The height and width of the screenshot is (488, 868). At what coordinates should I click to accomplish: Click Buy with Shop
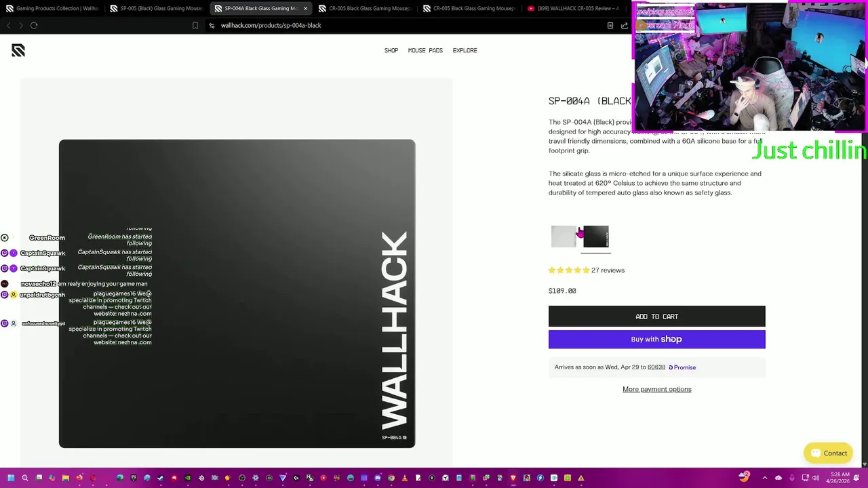(656, 339)
